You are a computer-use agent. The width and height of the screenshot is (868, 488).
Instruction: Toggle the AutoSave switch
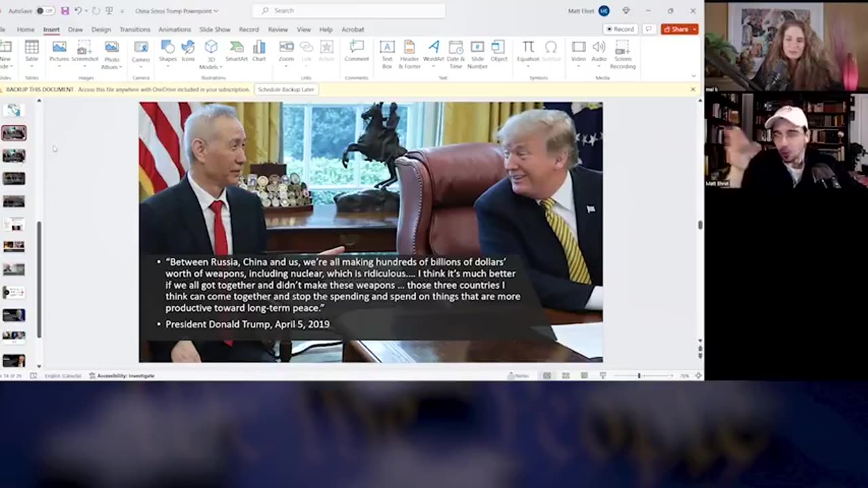pos(45,11)
